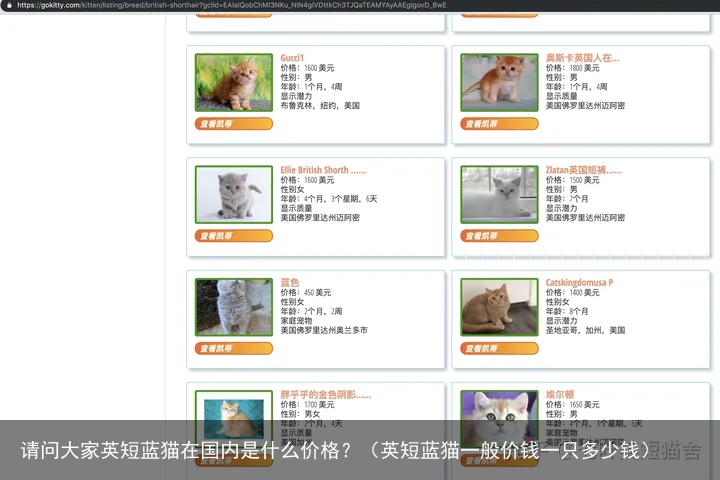Screen dimensions: 720x480
Task: Open the 奥斯卡英国人在 kitten thumbnail
Action: point(499,82)
